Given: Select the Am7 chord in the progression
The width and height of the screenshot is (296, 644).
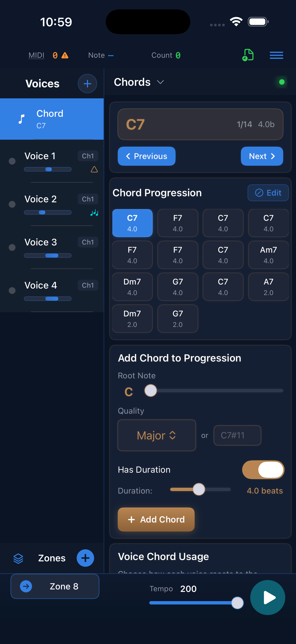Looking at the screenshot, I should click(x=268, y=255).
